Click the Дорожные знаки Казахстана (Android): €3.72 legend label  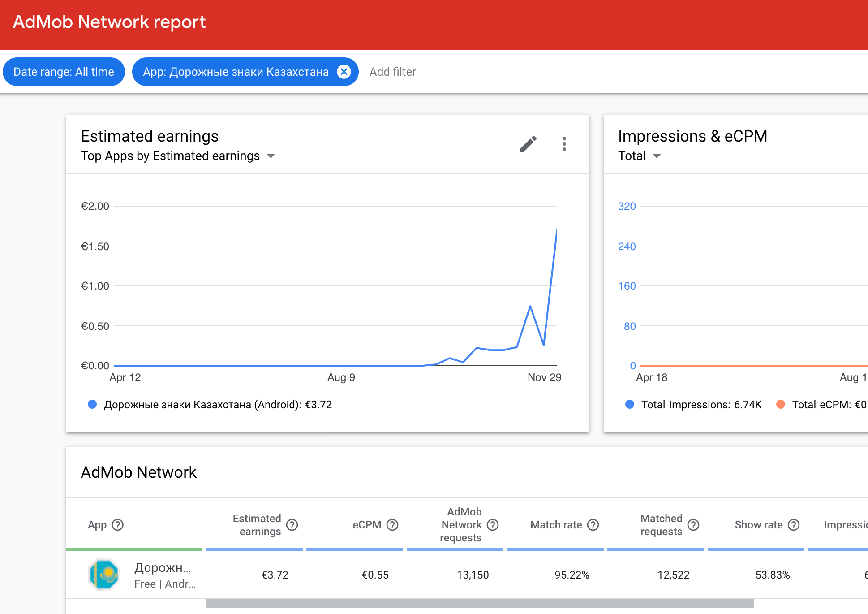tap(218, 405)
